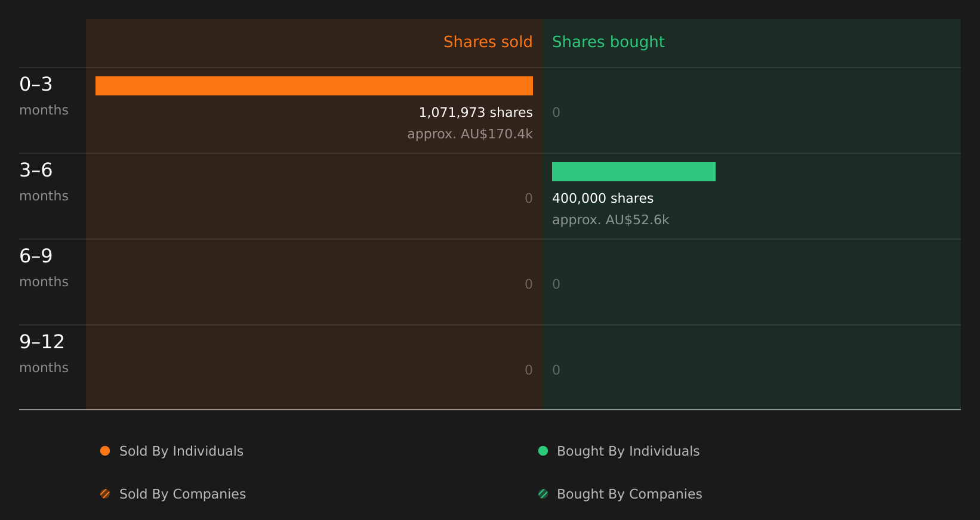980x520 pixels.
Task: Click the Sold By Individuals legend label
Action: pyautogui.click(x=181, y=451)
